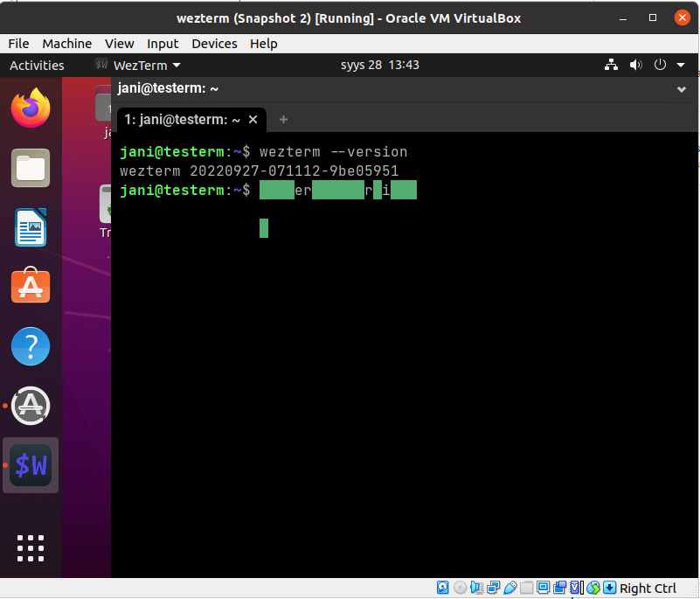Open the Devices menu
Viewport: 700px width, 599px height.
click(x=214, y=44)
